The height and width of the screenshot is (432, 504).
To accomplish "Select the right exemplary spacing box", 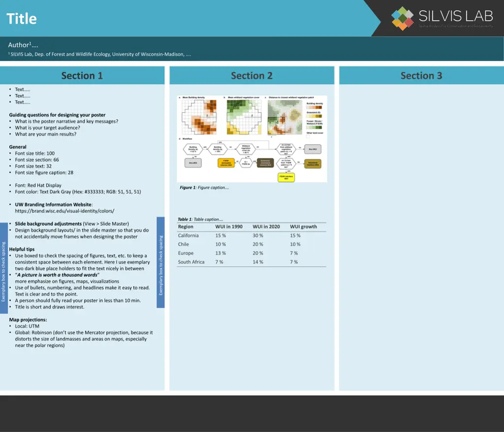I will (x=160, y=262).
